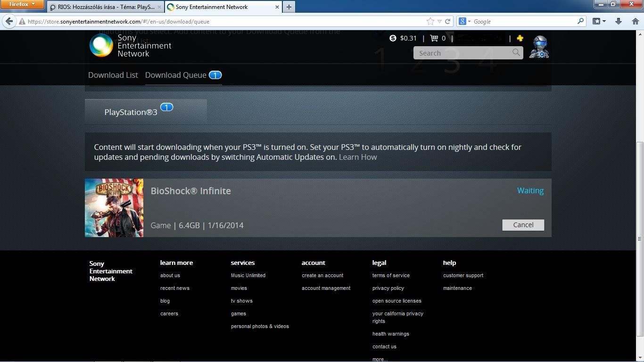The height and width of the screenshot is (362, 644).
Task: Click the Game | 6.4GB | 1/16/2014 details
Action: tap(197, 225)
